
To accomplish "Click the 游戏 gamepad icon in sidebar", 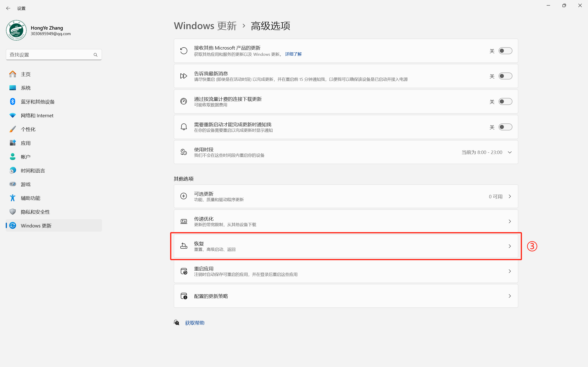I will click(13, 184).
